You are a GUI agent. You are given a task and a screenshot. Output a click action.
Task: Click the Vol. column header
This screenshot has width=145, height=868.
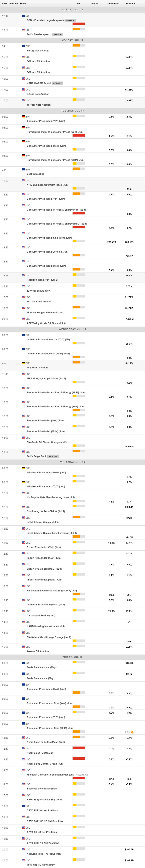[x=79, y=4]
